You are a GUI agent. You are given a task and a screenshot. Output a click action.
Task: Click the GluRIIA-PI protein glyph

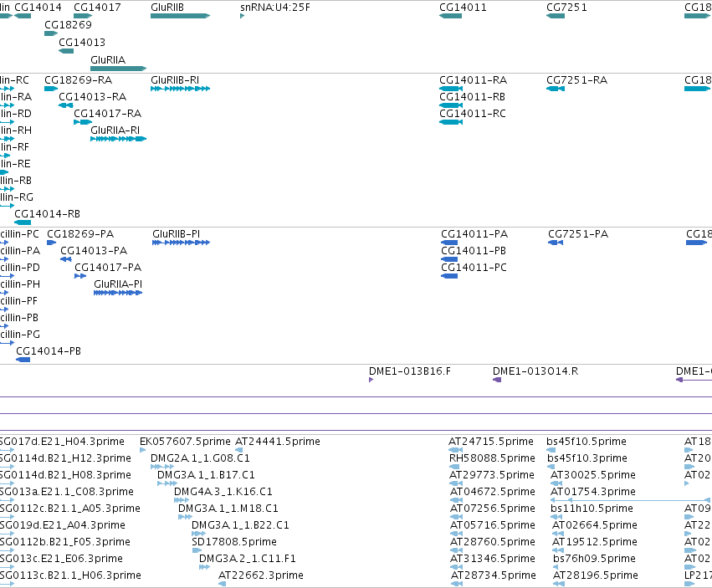pos(118,293)
